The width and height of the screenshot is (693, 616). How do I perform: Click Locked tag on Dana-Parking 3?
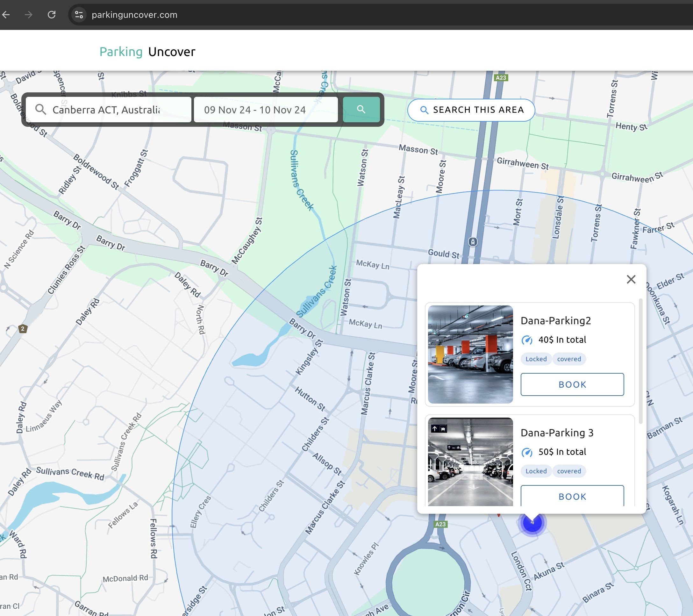(x=536, y=471)
